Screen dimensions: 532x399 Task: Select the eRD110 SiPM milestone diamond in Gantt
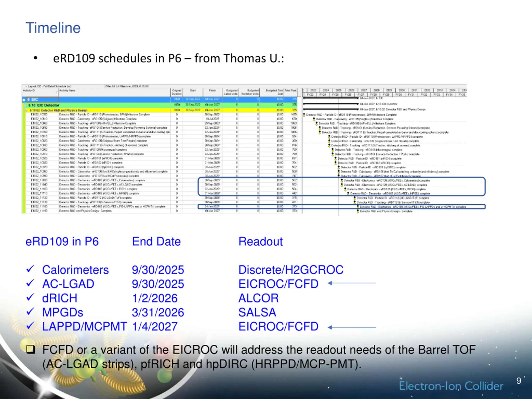[x=304, y=115]
